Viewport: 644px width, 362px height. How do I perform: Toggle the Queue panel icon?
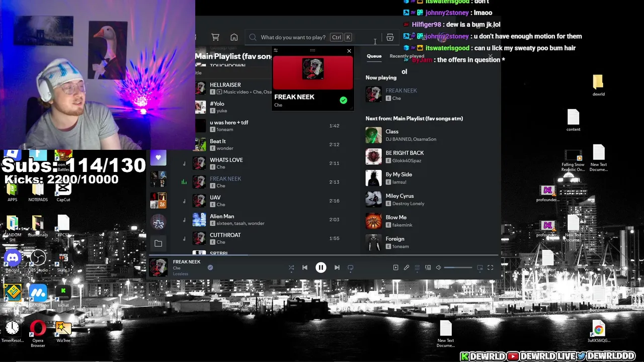pos(417,268)
